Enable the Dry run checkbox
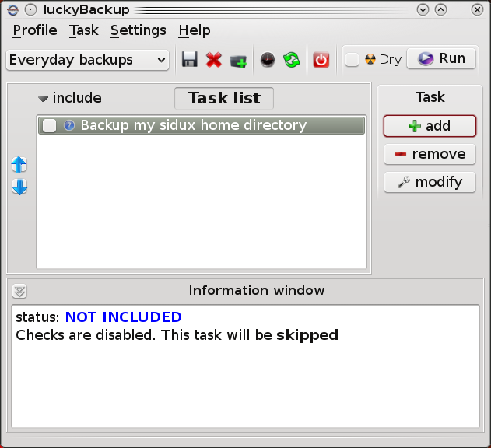The width and height of the screenshot is (491, 448). coord(352,60)
